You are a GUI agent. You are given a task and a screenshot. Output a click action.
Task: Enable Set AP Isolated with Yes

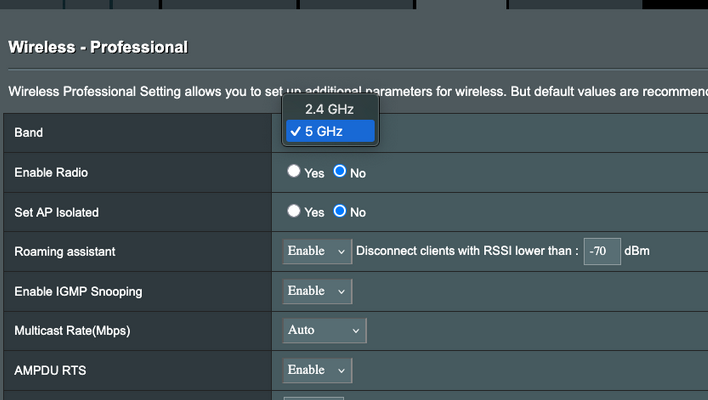(x=294, y=211)
